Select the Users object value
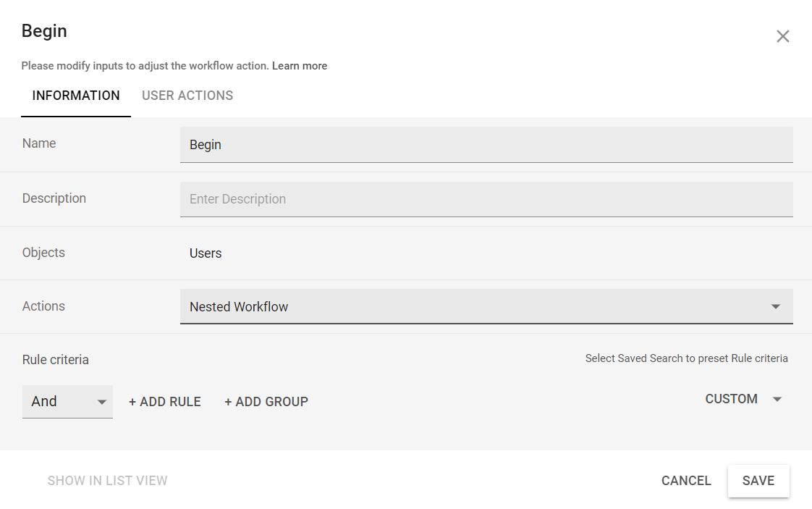812x509 pixels. click(206, 253)
